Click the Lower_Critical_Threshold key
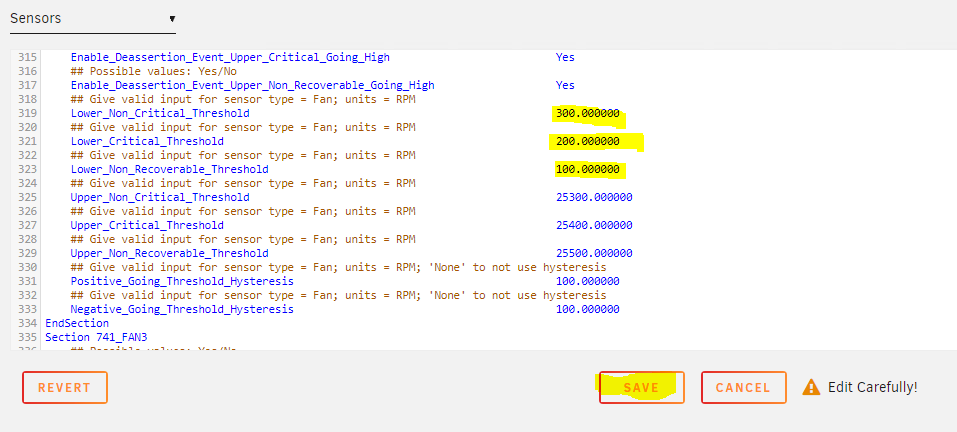Viewport: 957px width, 432px height. 147,141
